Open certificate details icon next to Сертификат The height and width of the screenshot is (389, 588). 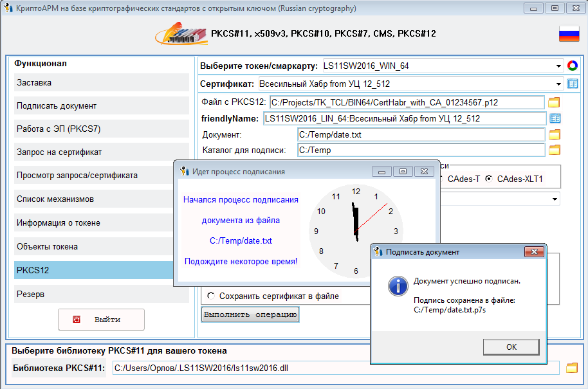[573, 84]
